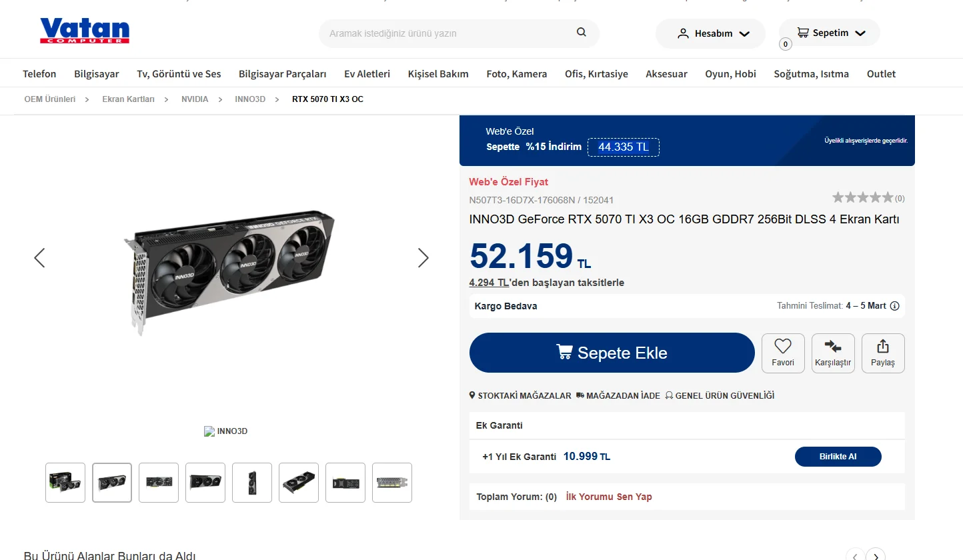Add product to favorites with heart icon
This screenshot has height=560, width=963.
[x=782, y=347]
